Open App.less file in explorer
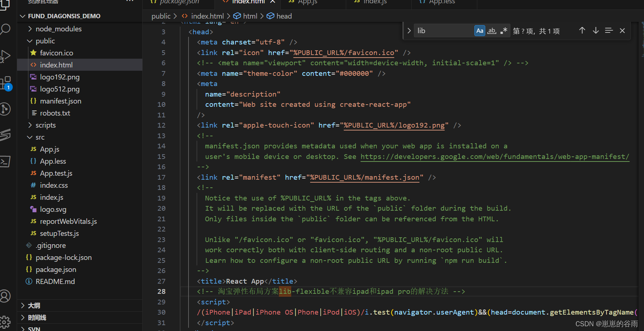 pos(53,161)
